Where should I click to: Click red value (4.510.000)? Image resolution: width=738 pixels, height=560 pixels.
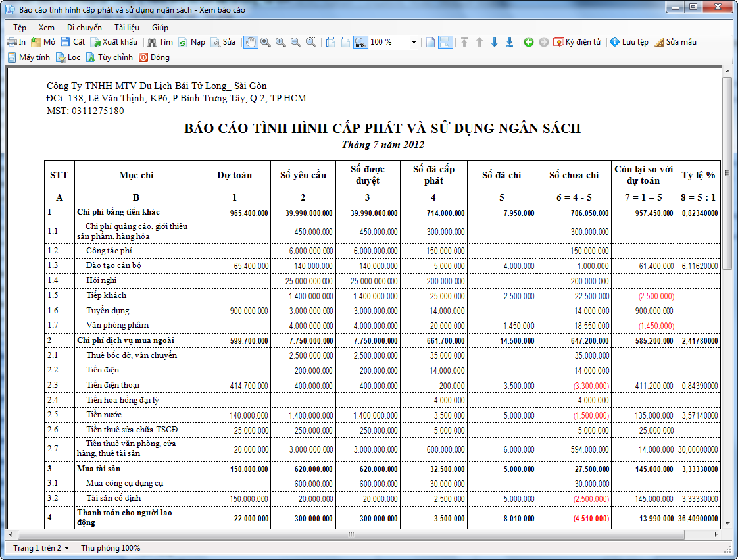(x=591, y=519)
